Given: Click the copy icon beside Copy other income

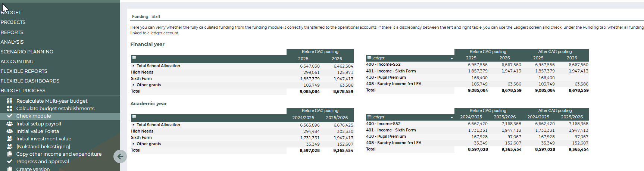Looking at the screenshot, I should 10,154.
